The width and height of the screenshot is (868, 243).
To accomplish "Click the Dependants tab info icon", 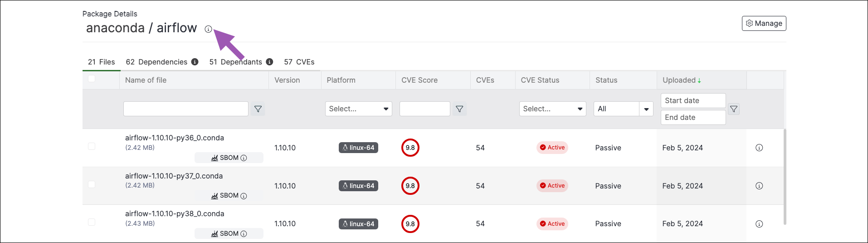I will click(269, 62).
